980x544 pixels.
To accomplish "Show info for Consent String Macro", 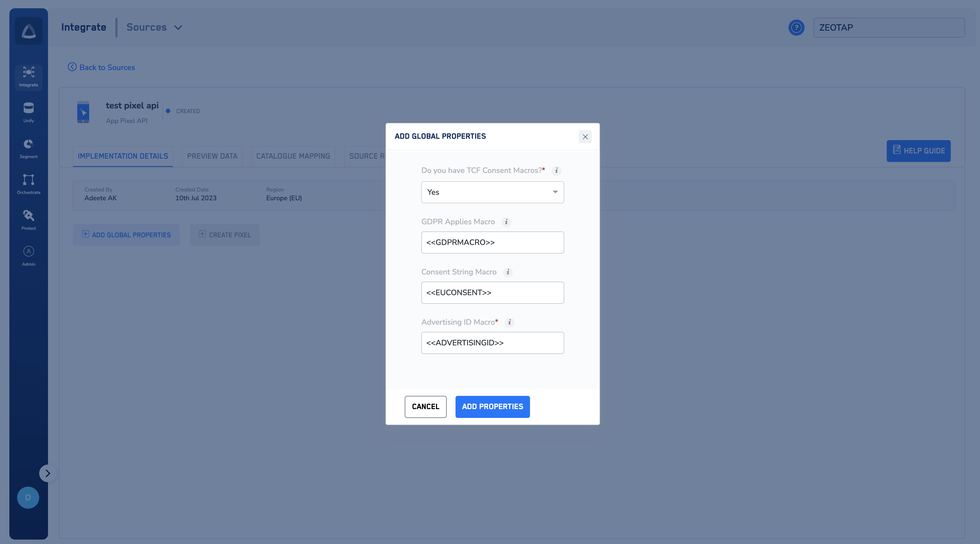I will [507, 272].
